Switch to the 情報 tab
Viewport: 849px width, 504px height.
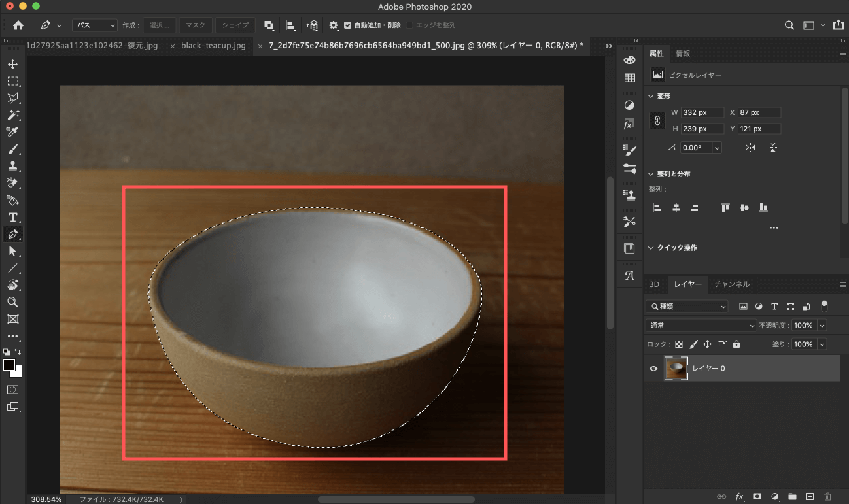pyautogui.click(x=683, y=54)
